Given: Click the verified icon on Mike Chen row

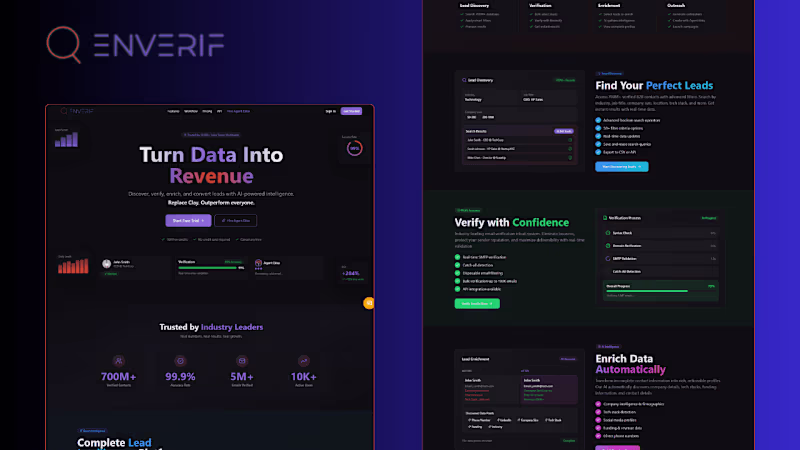Looking at the screenshot, I should pos(570,158).
